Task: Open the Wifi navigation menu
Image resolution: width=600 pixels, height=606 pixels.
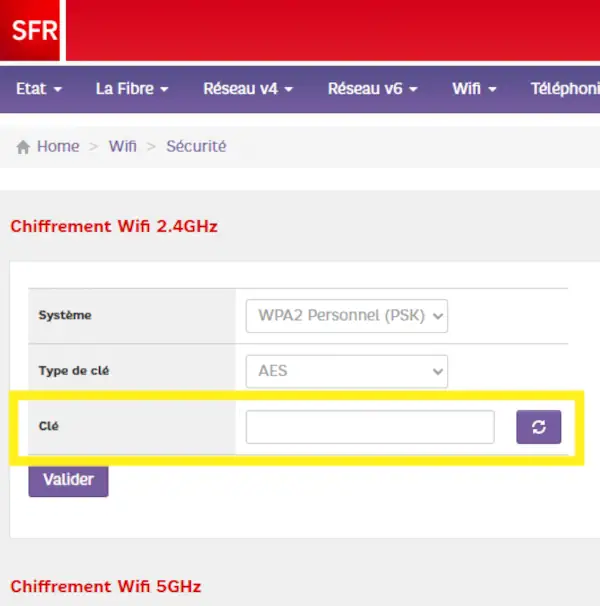Action: (x=474, y=89)
